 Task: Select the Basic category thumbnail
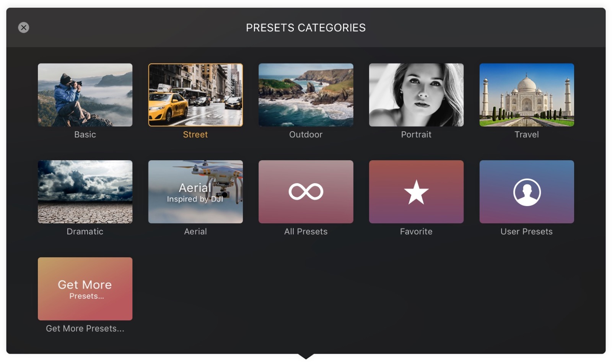[x=85, y=95]
